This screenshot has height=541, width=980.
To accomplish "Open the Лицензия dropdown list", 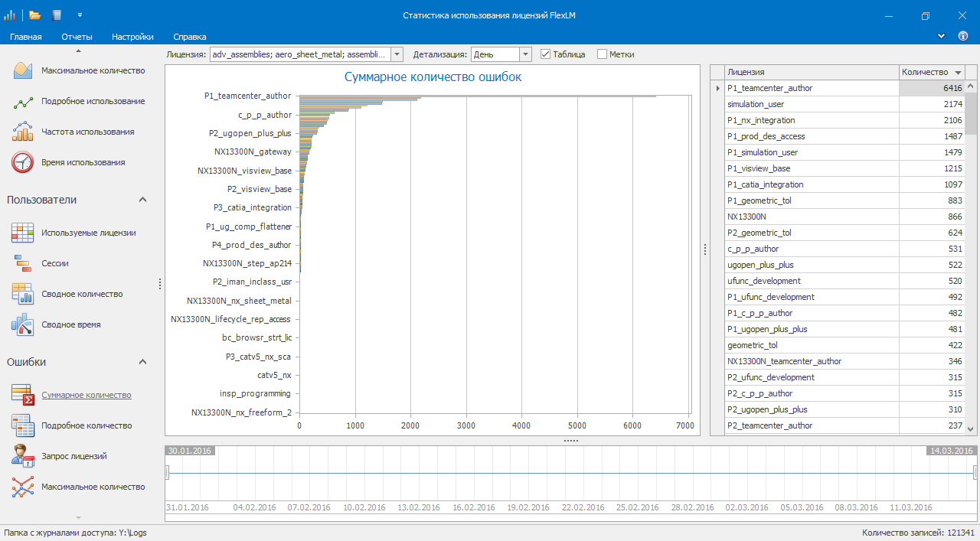I will click(x=397, y=54).
